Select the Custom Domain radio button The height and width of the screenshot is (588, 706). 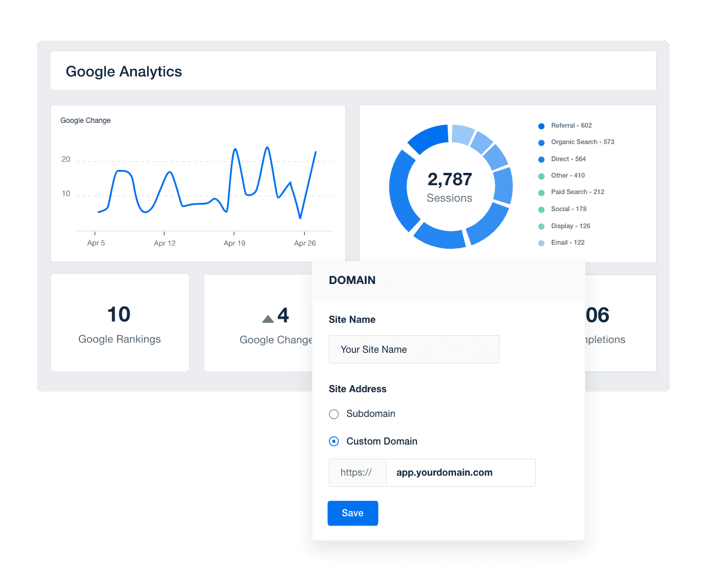[x=334, y=441]
